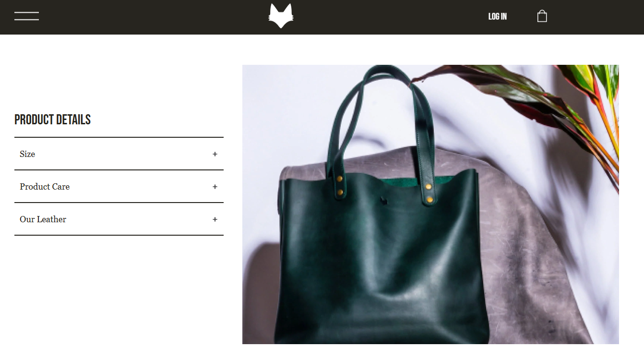Expand the Product Care section
The image size is (644, 348).
point(119,187)
